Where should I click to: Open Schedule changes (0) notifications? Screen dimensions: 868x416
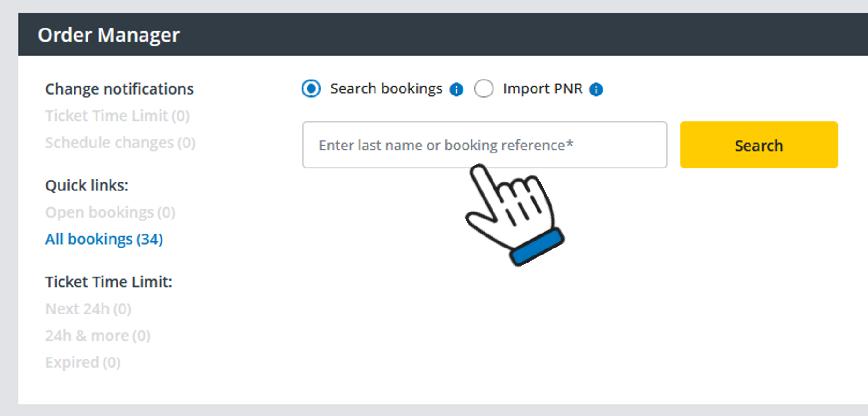click(x=120, y=142)
